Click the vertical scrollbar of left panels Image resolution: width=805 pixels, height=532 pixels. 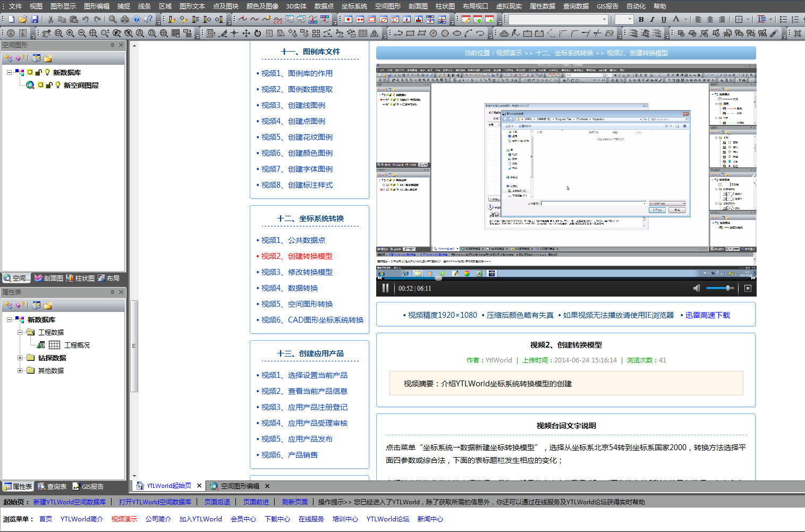(134, 345)
